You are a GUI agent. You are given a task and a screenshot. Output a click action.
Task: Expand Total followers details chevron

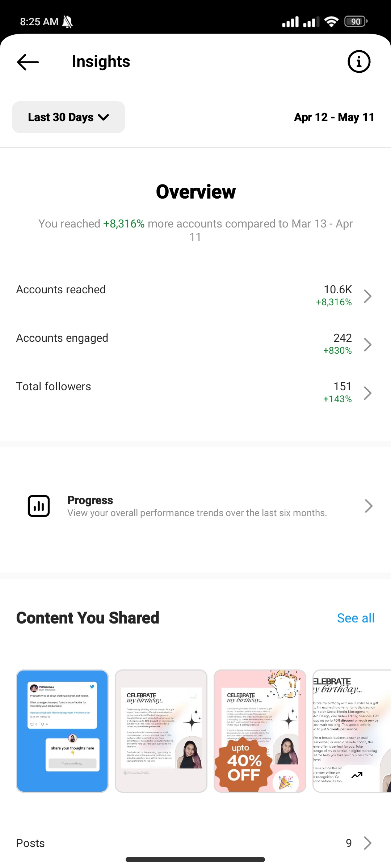click(368, 393)
